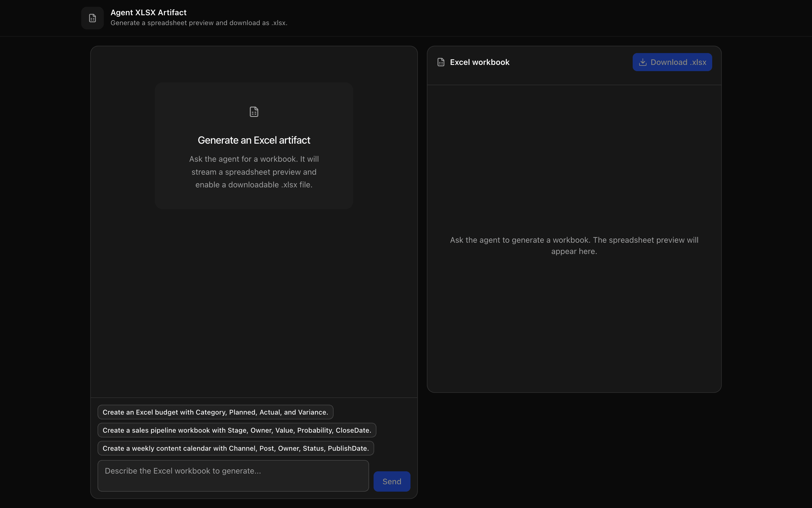Choose the weekly content calendar suggestion
Screen dimensions: 812x508
point(235,448)
